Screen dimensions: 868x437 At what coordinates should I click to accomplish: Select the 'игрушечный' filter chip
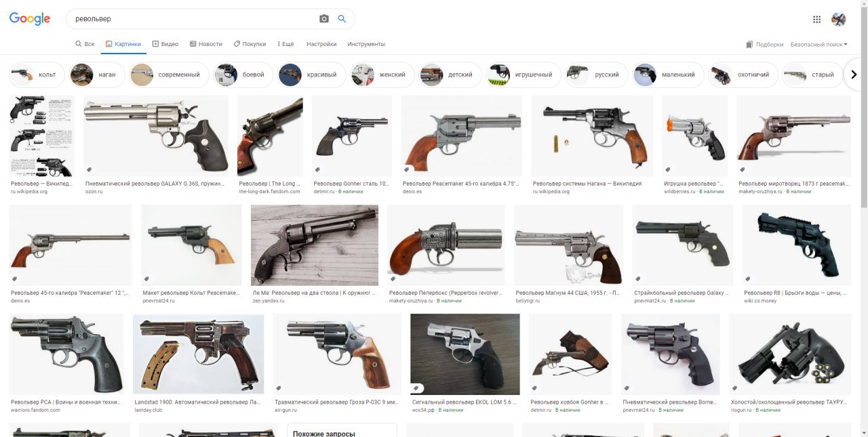pos(524,75)
